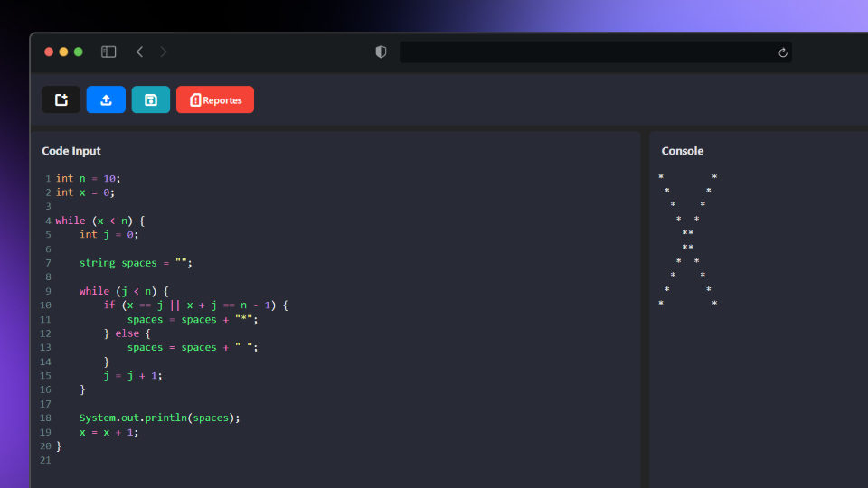Click line 13 appending a space

tap(193, 347)
